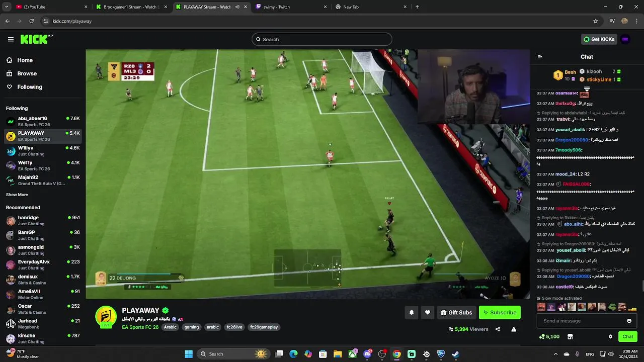Subscribe to PLAYAWAY
This screenshot has width=644, height=362.
(500, 312)
